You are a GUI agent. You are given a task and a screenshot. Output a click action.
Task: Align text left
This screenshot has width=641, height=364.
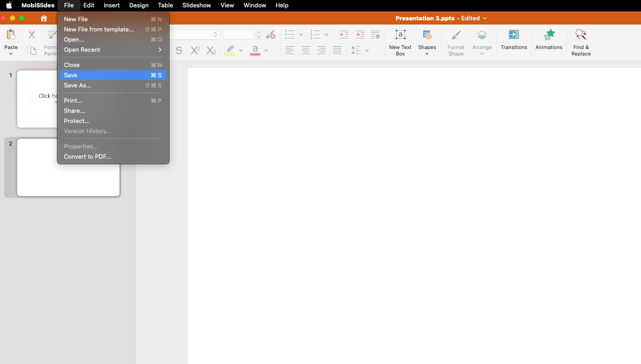(290, 50)
